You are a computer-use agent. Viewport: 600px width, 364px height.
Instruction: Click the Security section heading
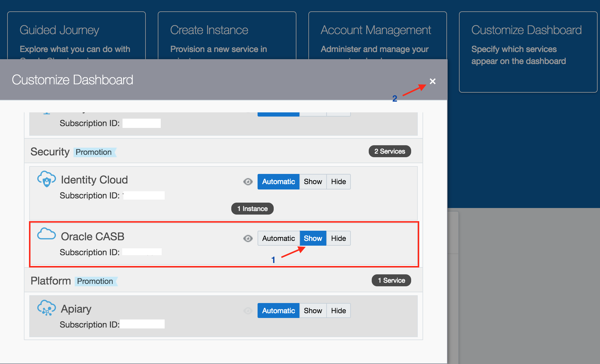point(50,152)
